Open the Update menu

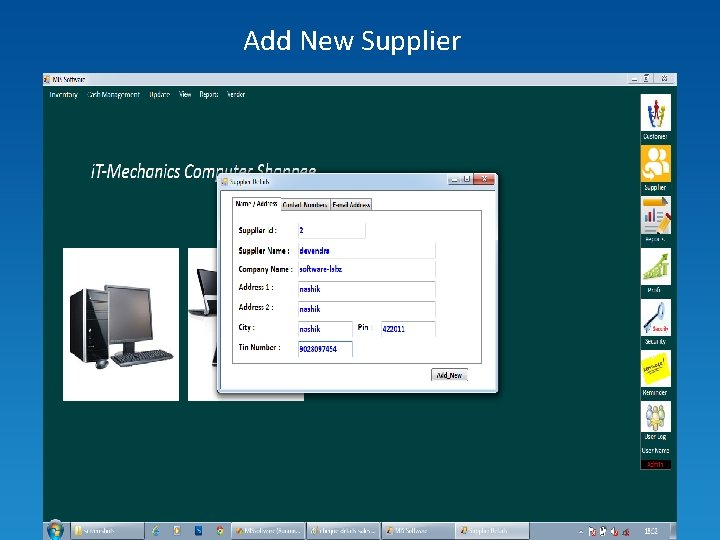[159, 95]
